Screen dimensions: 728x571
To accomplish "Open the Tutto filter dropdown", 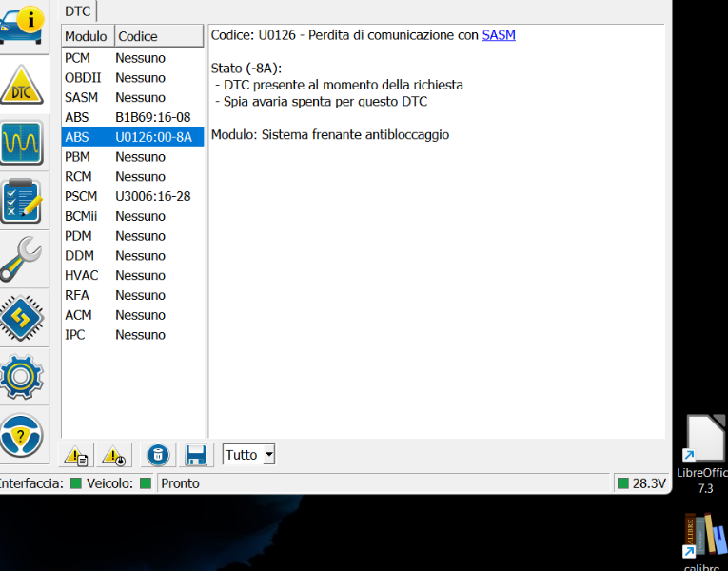I will tap(249, 455).
